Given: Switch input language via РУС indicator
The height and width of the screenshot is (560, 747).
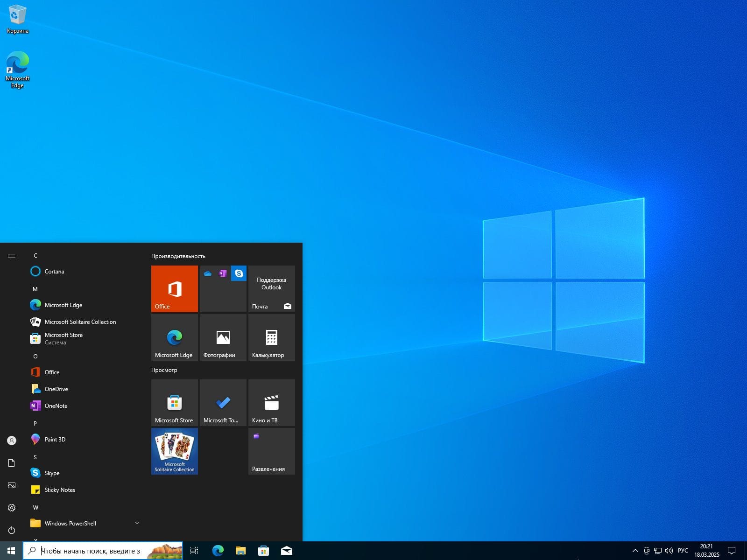Looking at the screenshot, I should click(x=683, y=551).
